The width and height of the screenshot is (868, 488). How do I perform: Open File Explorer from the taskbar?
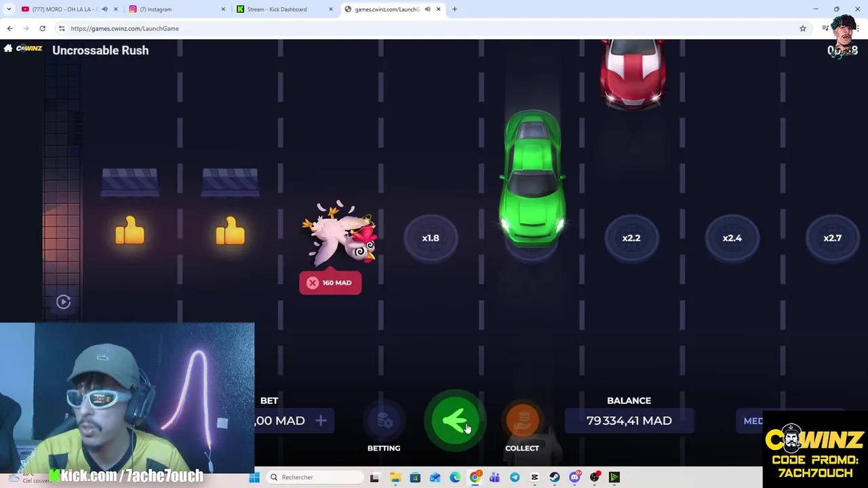(x=395, y=477)
